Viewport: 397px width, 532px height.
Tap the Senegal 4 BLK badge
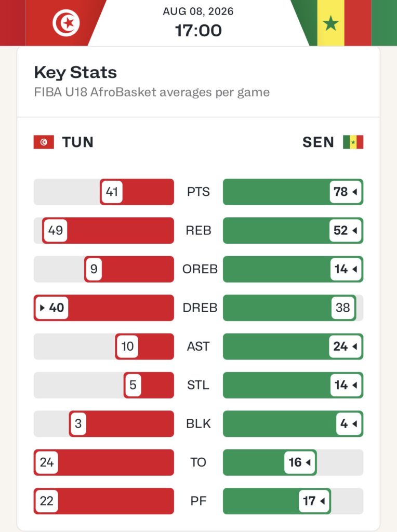click(349, 423)
